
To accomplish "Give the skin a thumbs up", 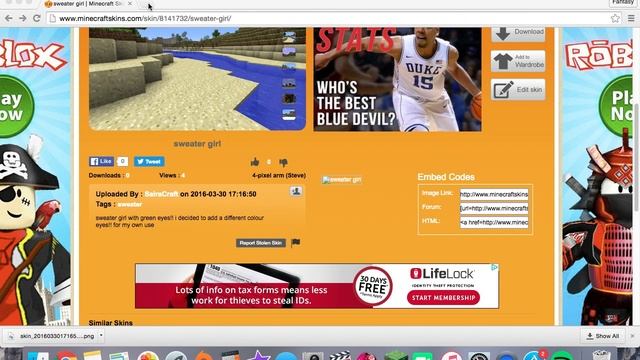I will point(255,162).
